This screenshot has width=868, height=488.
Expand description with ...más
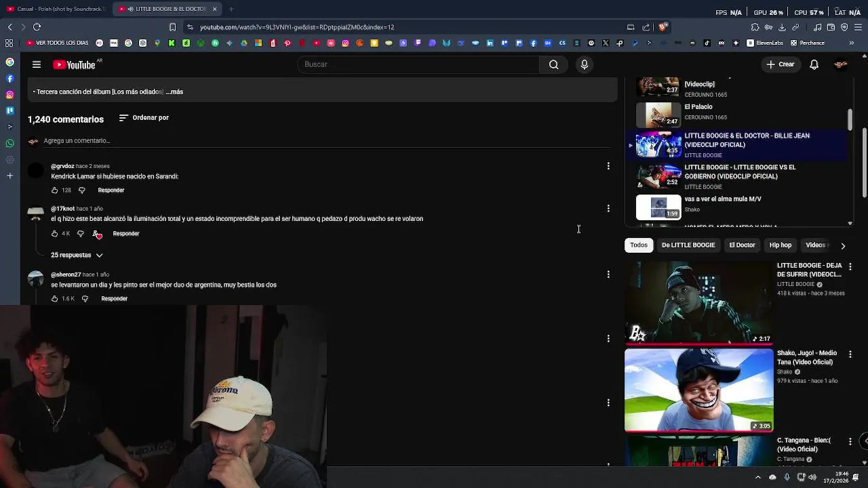pyautogui.click(x=174, y=91)
